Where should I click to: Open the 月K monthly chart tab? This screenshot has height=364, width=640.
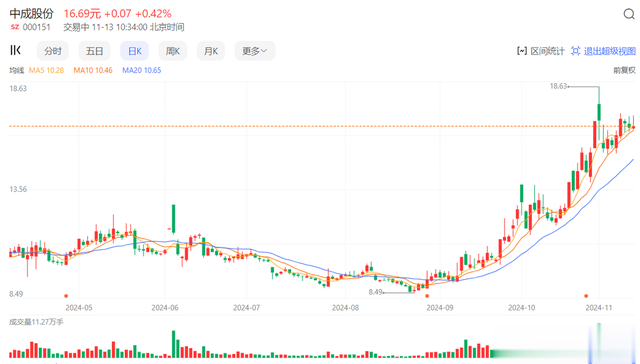pyautogui.click(x=211, y=51)
